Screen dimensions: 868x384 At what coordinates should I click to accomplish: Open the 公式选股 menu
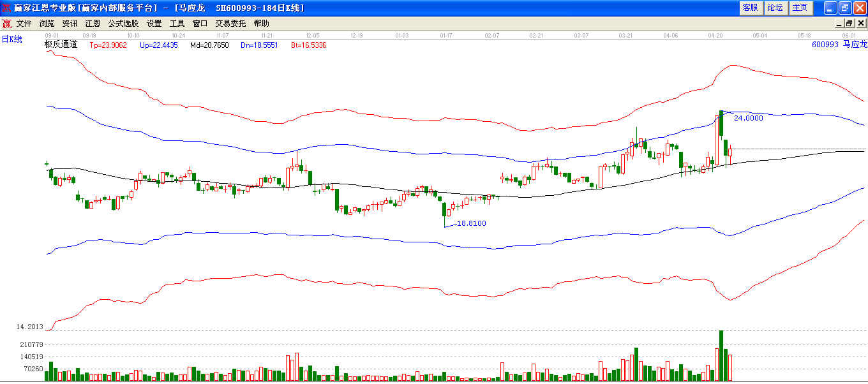[124, 24]
